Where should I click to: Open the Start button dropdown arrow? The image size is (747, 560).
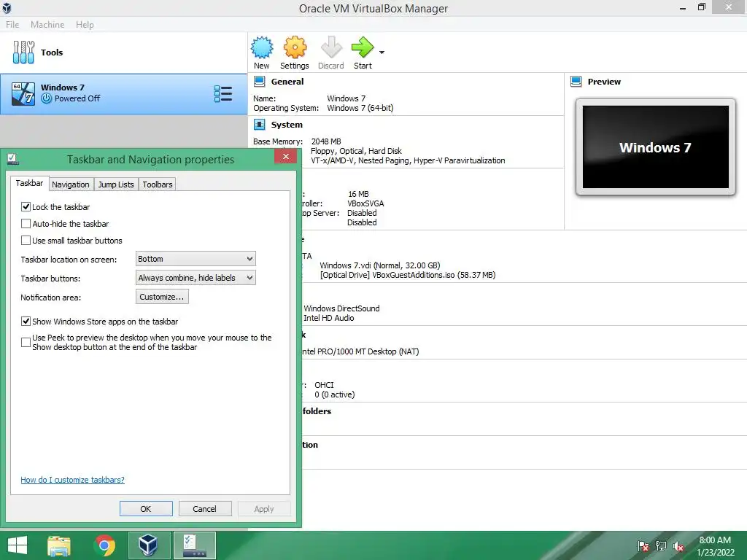pos(382,52)
